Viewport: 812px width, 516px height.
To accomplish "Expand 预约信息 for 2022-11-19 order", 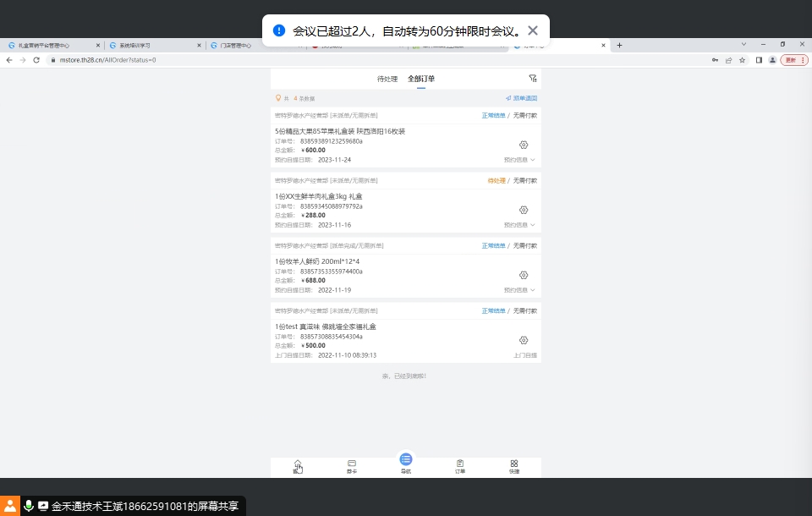I will pyautogui.click(x=519, y=290).
